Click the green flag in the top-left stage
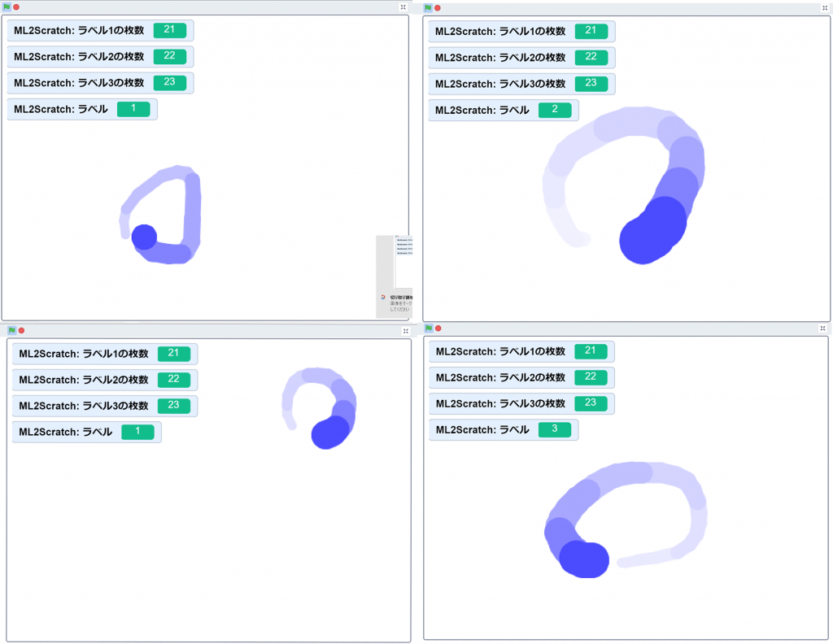 [x=7, y=7]
